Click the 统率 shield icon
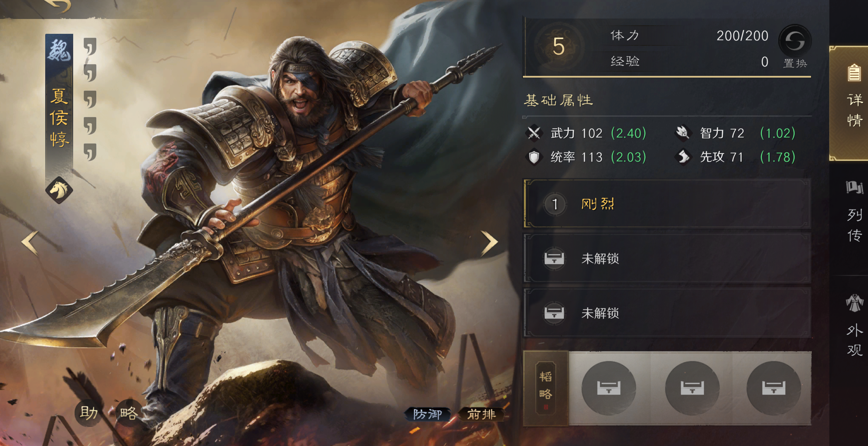868x446 pixels. [x=534, y=157]
